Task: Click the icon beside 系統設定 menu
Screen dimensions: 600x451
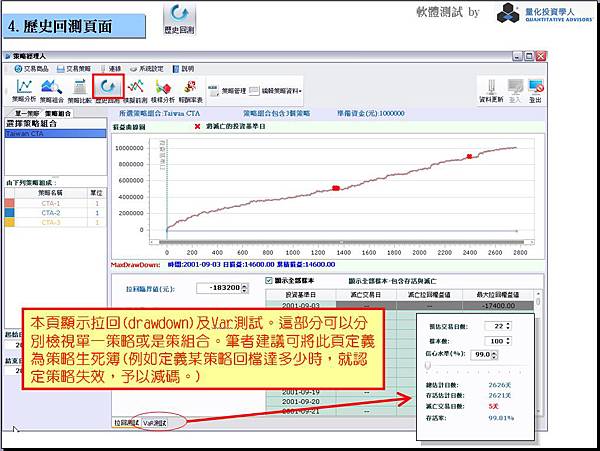Action: coord(133,69)
